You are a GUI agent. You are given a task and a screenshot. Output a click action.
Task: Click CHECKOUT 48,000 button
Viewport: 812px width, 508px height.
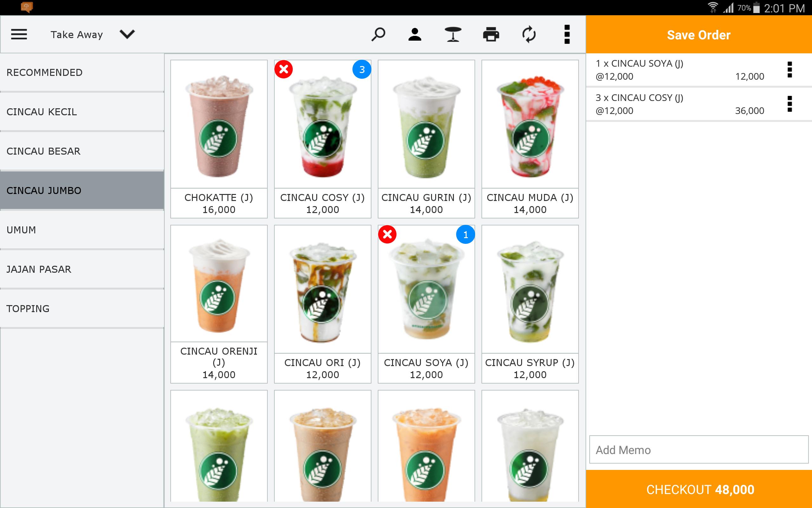[699, 489]
